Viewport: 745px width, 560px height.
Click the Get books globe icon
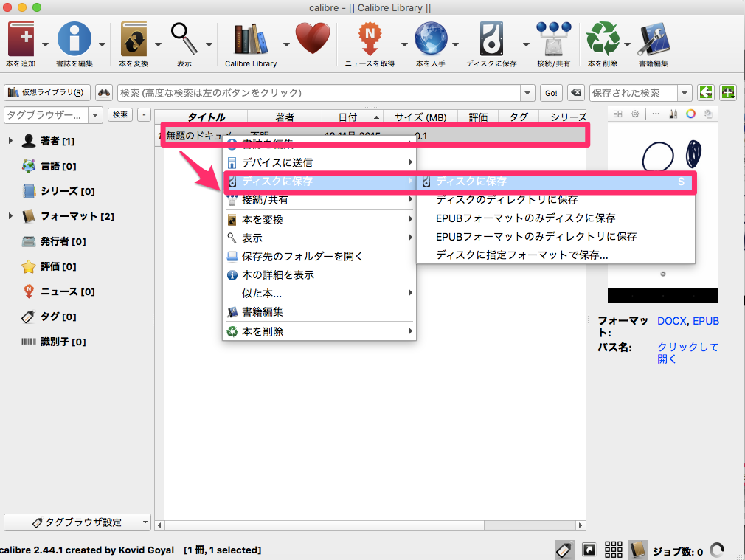pos(431,38)
